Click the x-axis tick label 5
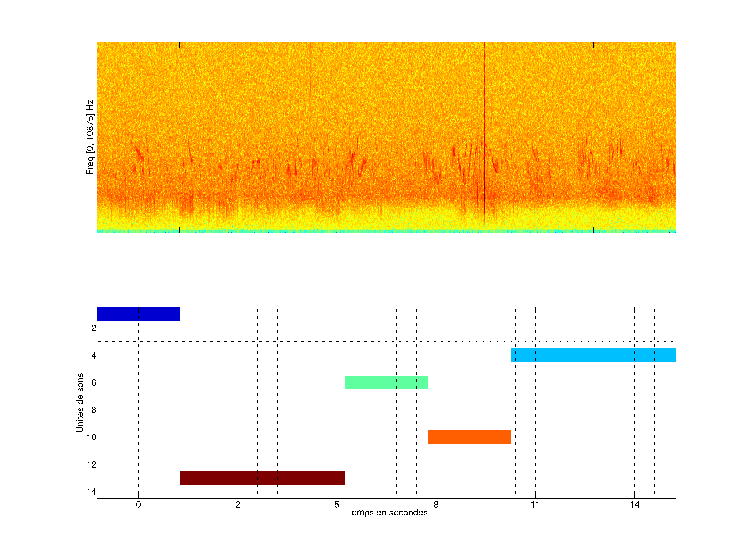Image resolution: width=747 pixels, height=560 pixels. pos(337,505)
